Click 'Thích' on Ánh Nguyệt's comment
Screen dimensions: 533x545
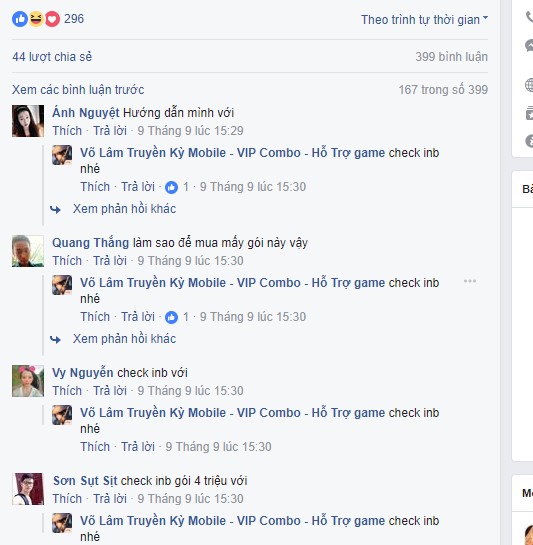pyautogui.click(x=67, y=131)
